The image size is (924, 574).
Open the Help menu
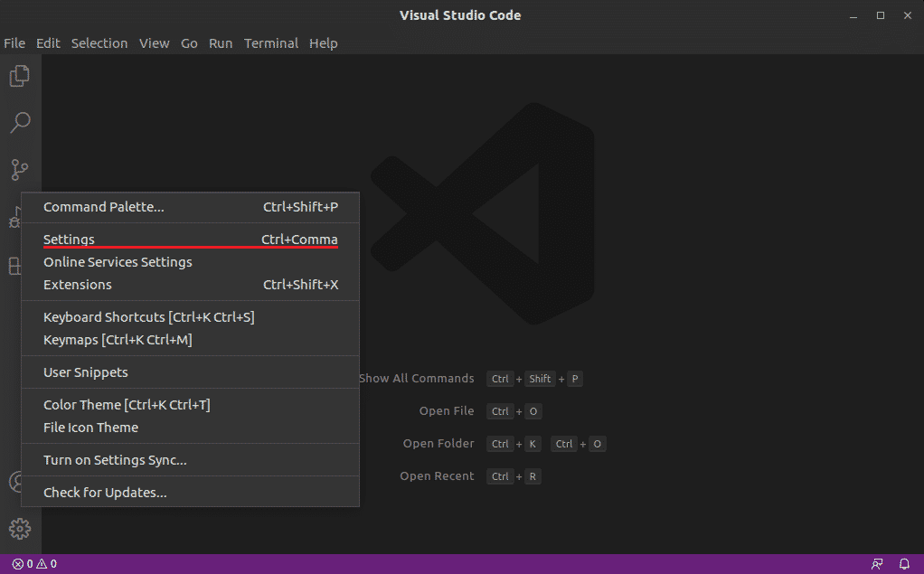pyautogui.click(x=323, y=43)
